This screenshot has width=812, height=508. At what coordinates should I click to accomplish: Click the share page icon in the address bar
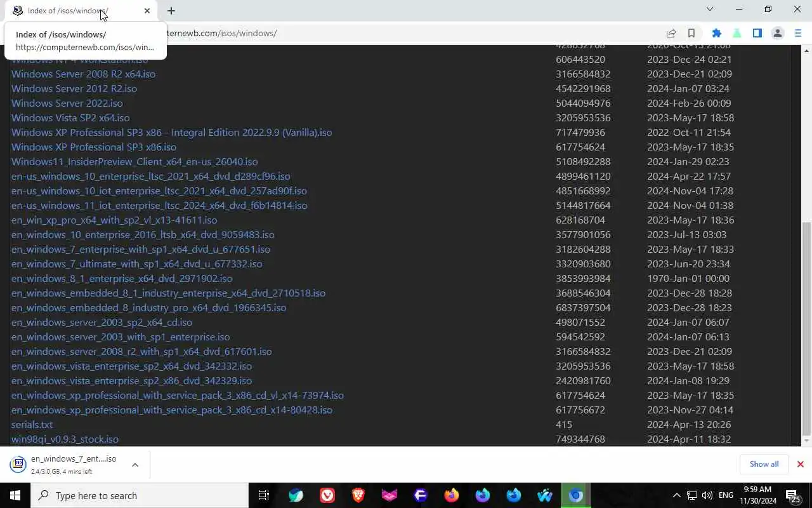(x=671, y=33)
